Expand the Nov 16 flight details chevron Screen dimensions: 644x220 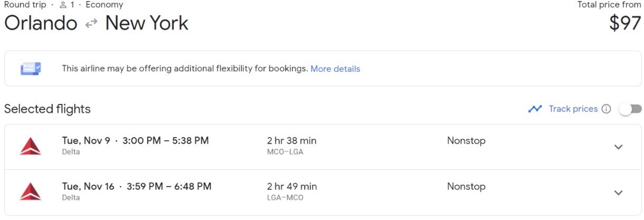pos(619,193)
